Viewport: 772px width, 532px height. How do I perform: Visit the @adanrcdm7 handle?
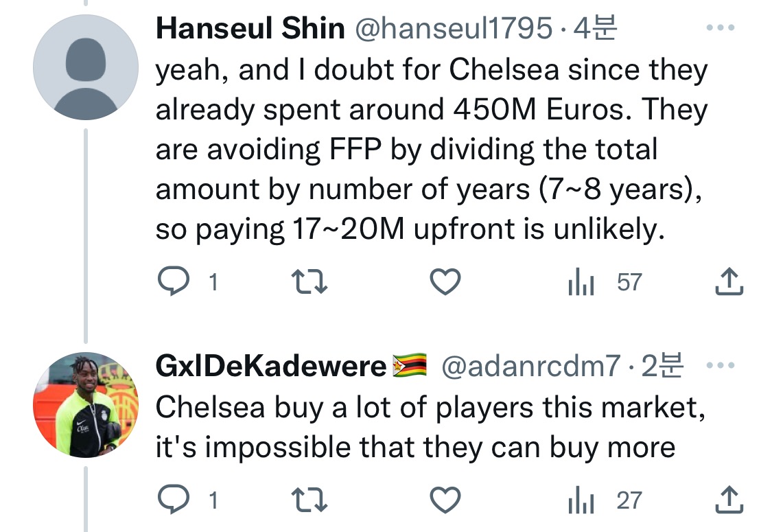530,368
